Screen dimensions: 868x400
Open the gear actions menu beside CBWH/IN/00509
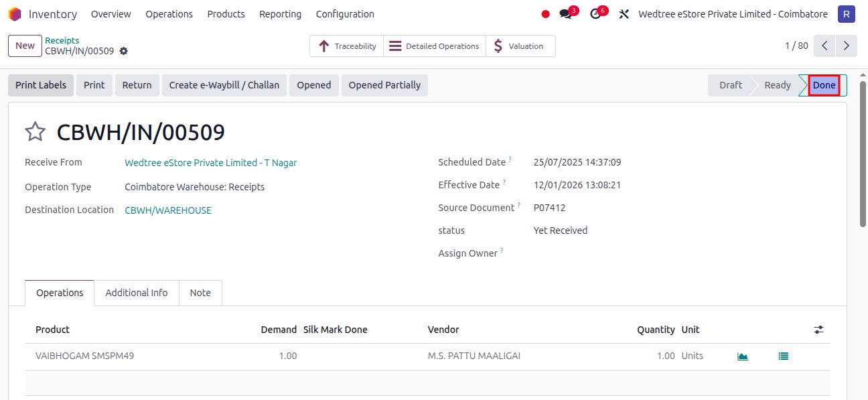123,52
